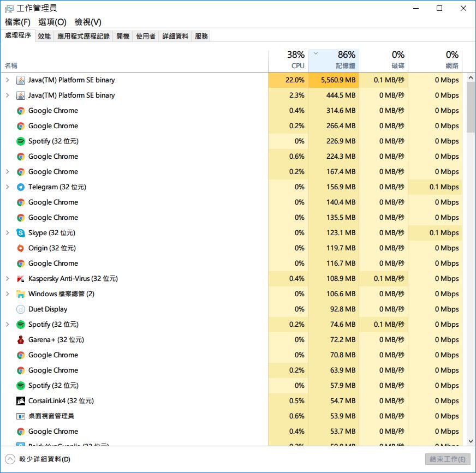Click the Chrome icon in the 224.3 MB row
This screenshot has width=476, height=473.
pyautogui.click(x=21, y=157)
